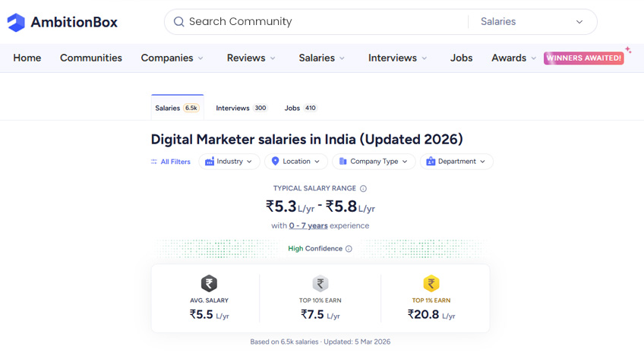Image resolution: width=644 pixels, height=362 pixels.
Task: Click the Winners Awaited badge
Action: [x=583, y=58]
